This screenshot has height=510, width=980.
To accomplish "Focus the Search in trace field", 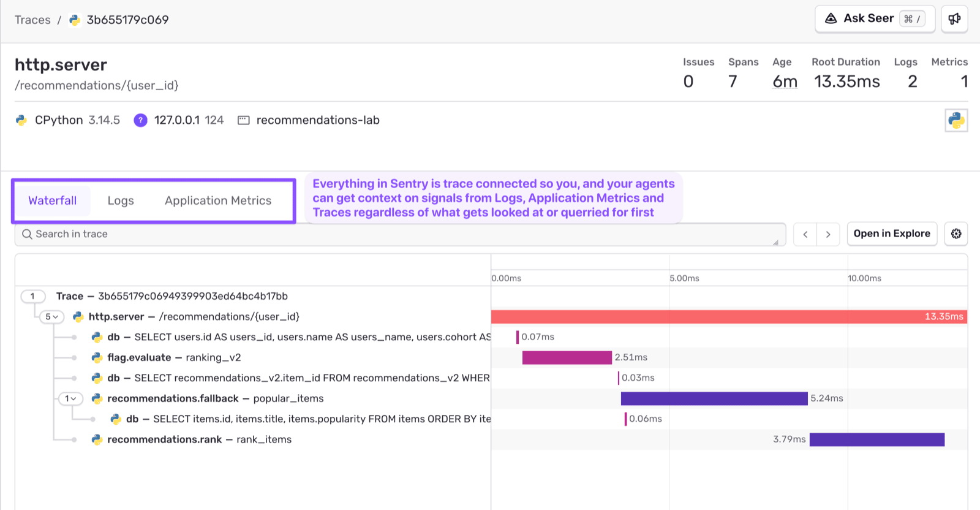I will [400, 234].
